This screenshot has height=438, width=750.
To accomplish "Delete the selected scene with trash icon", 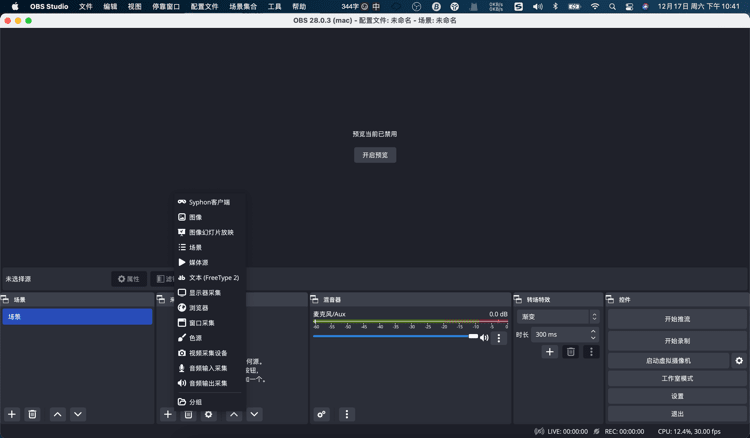I will click(32, 414).
